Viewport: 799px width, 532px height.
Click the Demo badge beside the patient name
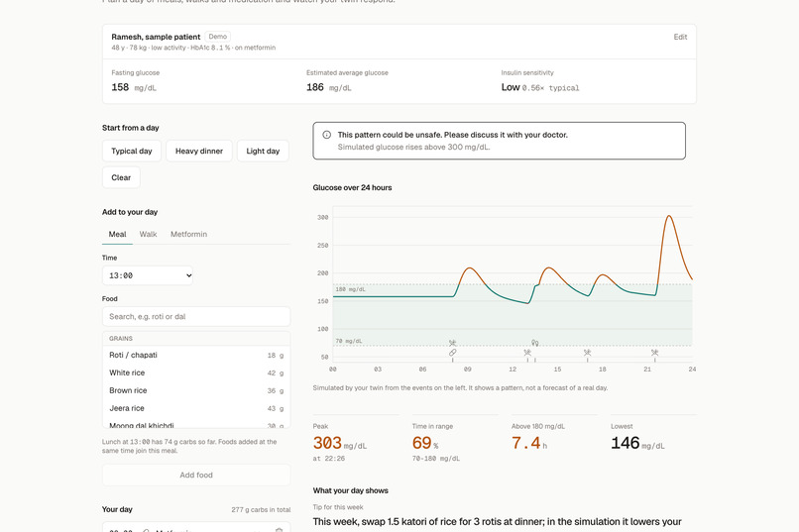pos(217,37)
